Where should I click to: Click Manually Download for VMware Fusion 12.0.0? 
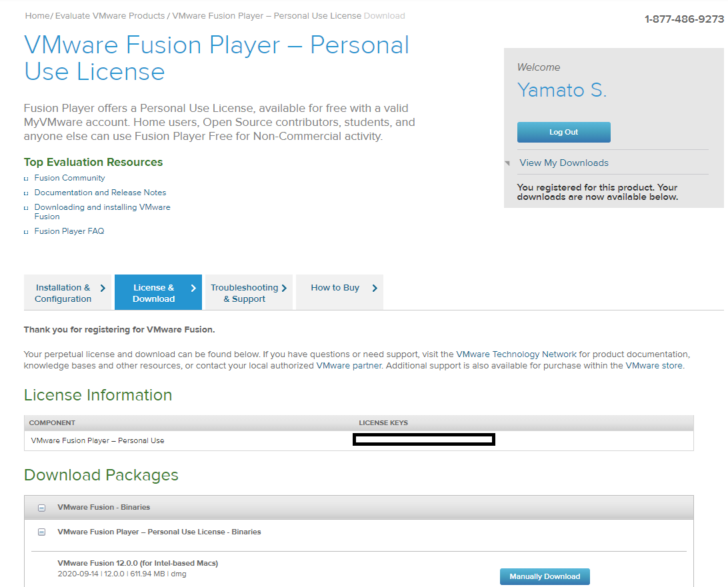tap(545, 576)
